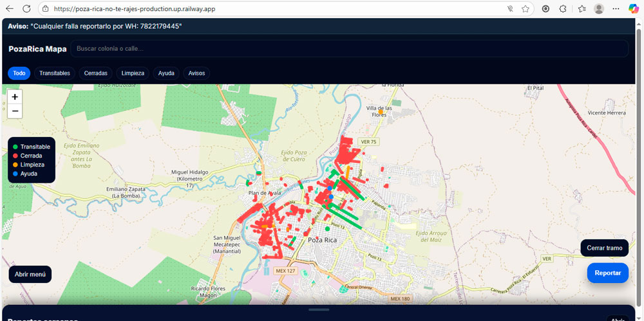Click the browser back arrow
Screen dimensions: 644x321
pos(10,8)
